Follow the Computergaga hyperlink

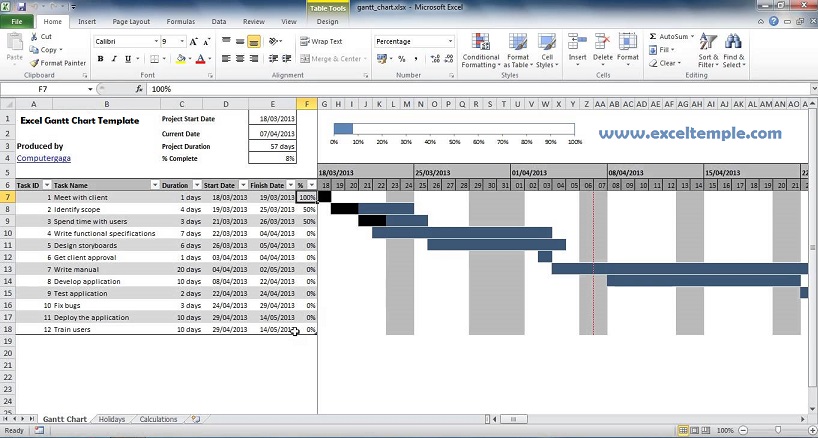[44, 158]
